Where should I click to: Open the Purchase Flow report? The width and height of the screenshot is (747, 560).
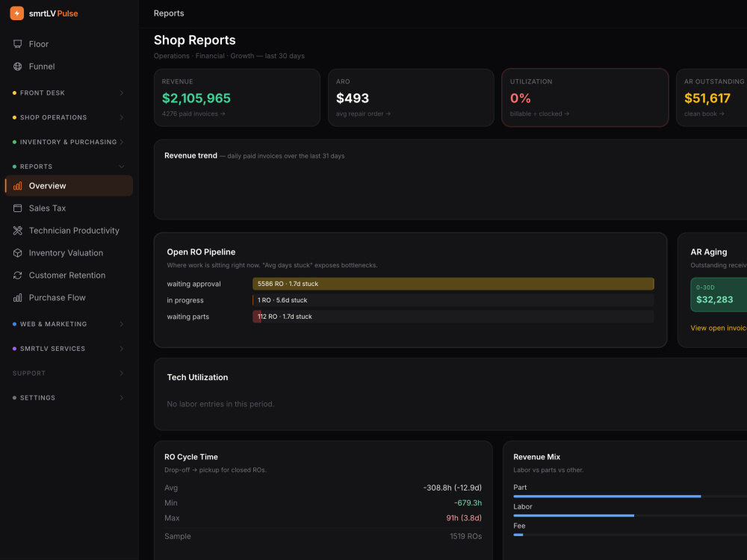(x=69, y=298)
